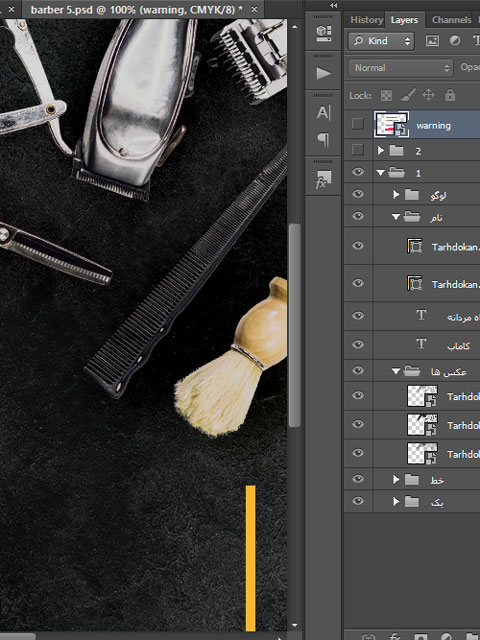This screenshot has width=480, height=640.
Task: Hide the کاماپ text layer
Action: [x=358, y=344]
